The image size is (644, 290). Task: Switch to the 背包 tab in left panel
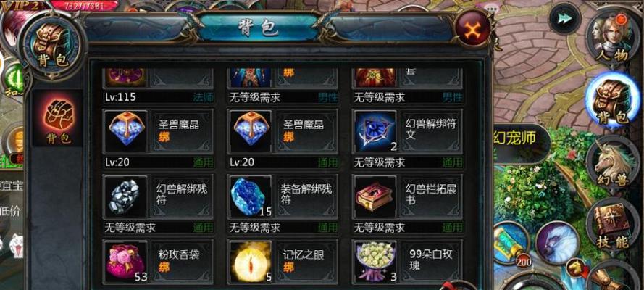point(57,119)
